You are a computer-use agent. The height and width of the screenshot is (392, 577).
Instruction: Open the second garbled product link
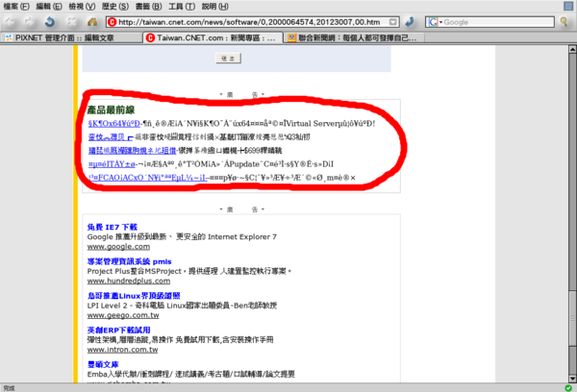point(111,137)
